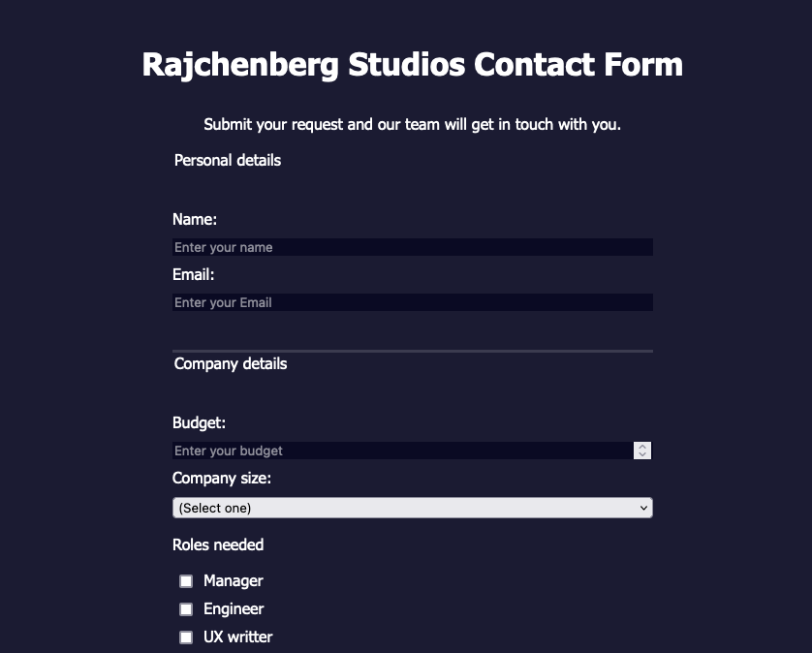
Task: Open the Company size dropdown
Action: click(x=412, y=508)
